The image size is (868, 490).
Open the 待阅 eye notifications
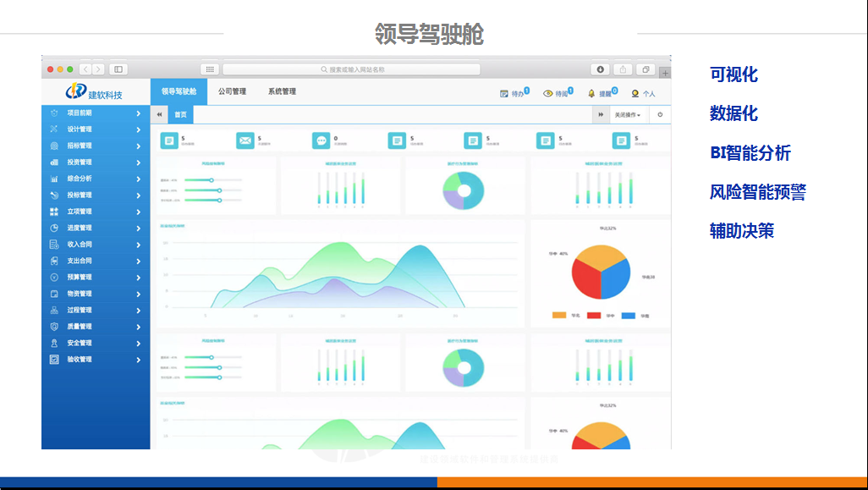558,93
